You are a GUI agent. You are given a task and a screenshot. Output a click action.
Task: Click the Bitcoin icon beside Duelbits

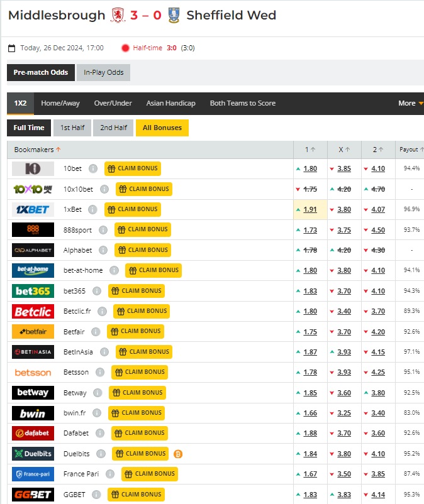tap(177, 454)
